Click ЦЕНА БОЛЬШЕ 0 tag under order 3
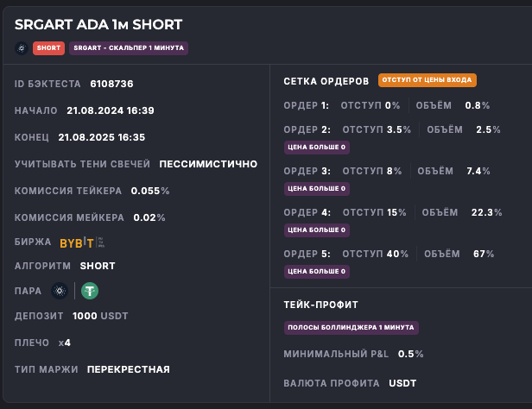 coord(317,188)
